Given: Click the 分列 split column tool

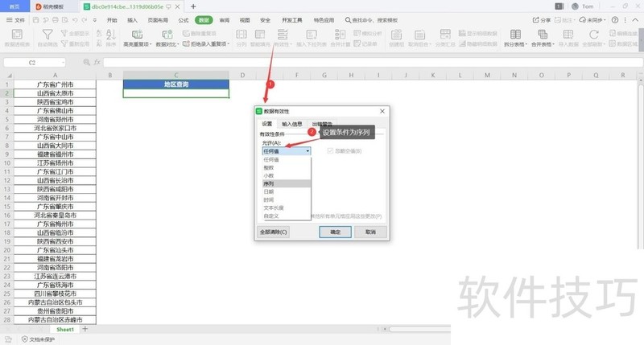Looking at the screenshot, I should [242, 38].
